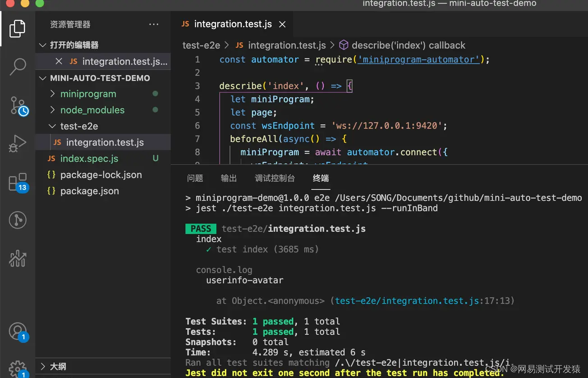Image resolution: width=588 pixels, height=378 pixels.
Task: Click the wsEndpoint string 'ws://127.0.0.1:9420'
Action: coord(388,126)
